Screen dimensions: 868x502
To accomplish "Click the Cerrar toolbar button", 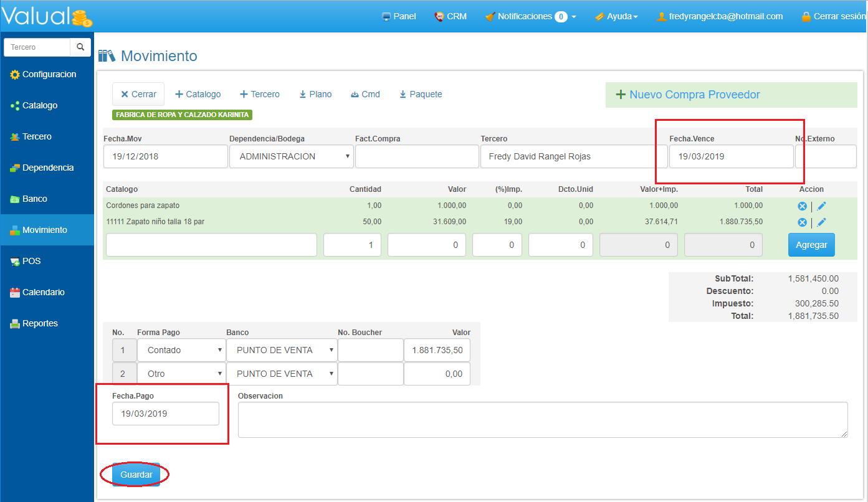I will [138, 94].
